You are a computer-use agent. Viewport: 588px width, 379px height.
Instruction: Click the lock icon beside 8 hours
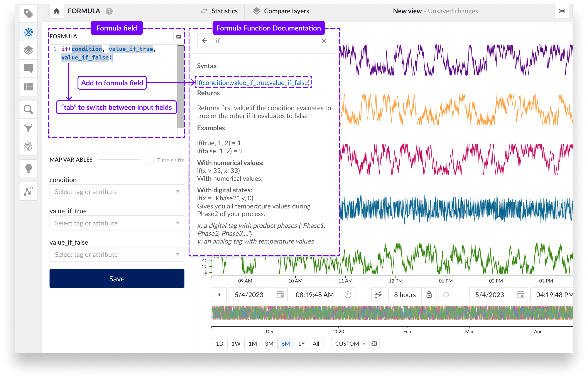pyautogui.click(x=429, y=294)
